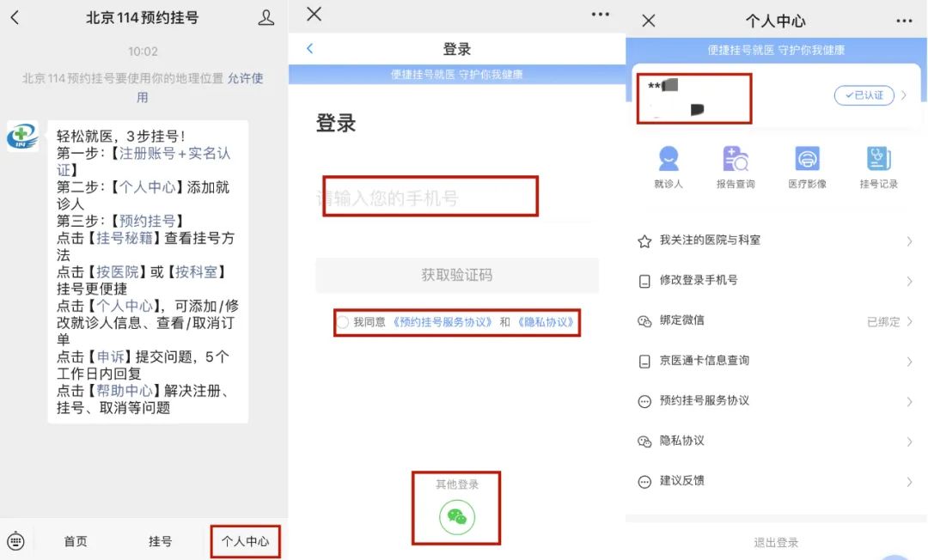Tap the phone icon beside 修改登录手机号
The height and width of the screenshot is (560, 928).
[644, 282]
